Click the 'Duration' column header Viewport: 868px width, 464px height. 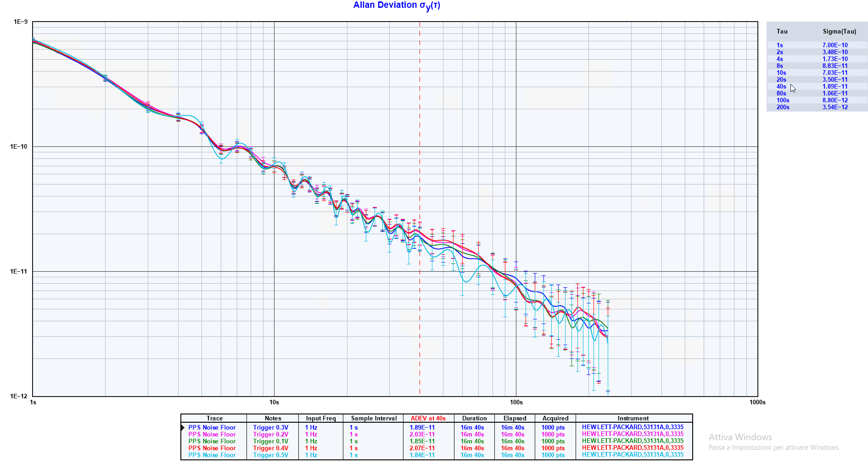[x=475, y=418]
